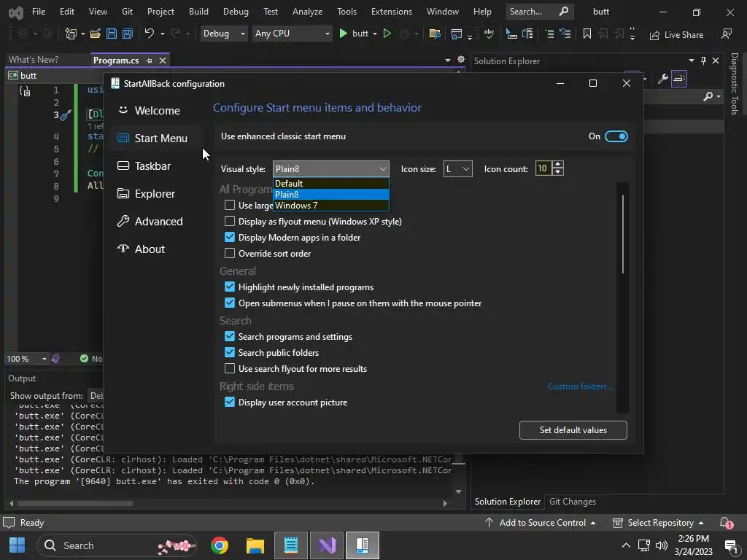Image resolution: width=747 pixels, height=560 pixels.
Task: Open the Any CPU platform dropdown
Action: point(292,34)
